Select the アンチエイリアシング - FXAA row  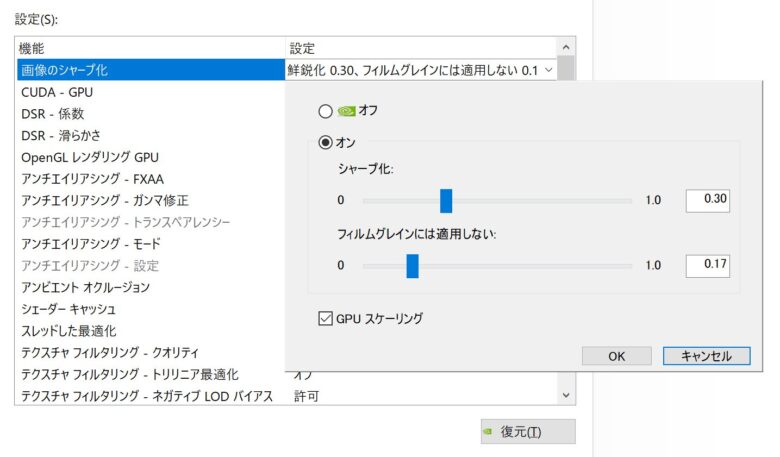pos(151,179)
